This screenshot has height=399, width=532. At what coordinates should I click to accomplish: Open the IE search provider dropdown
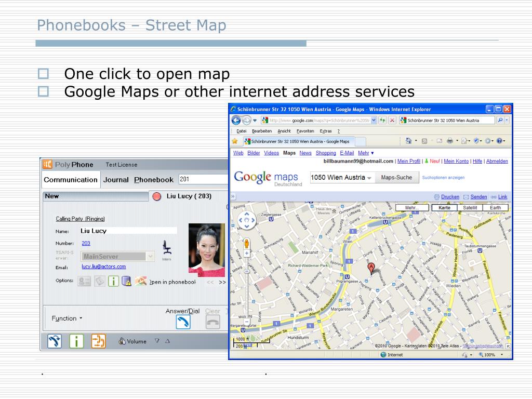click(507, 120)
